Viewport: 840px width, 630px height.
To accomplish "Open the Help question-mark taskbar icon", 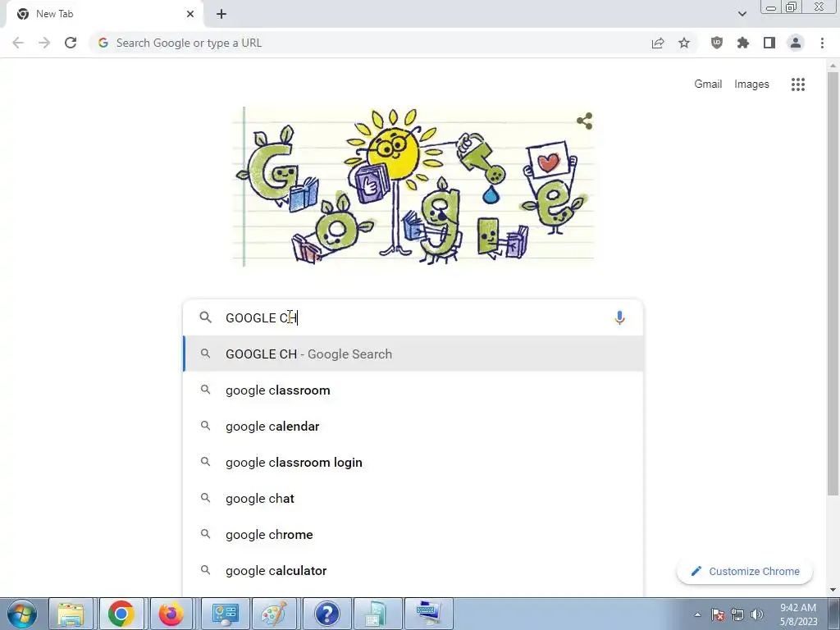I will pos(326,614).
